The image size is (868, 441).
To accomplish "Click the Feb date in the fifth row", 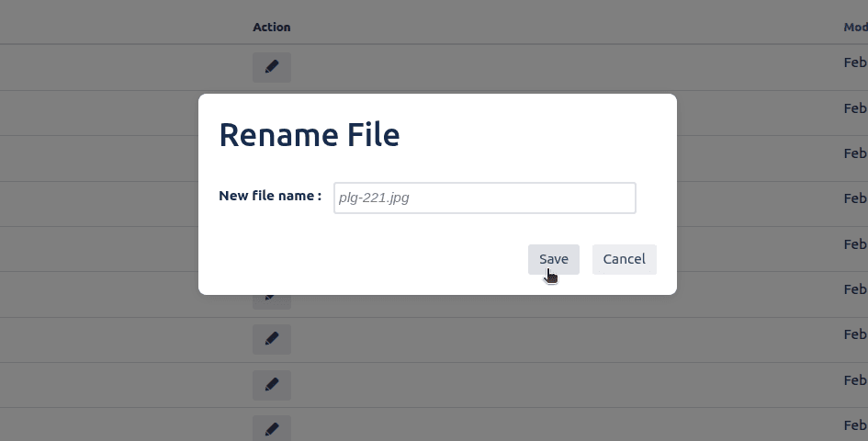I will (x=855, y=244).
